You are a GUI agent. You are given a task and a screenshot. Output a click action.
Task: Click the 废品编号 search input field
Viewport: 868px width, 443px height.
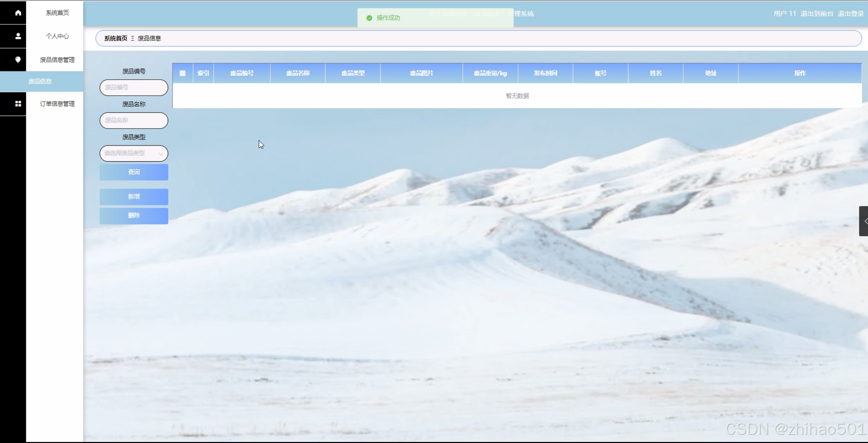(x=134, y=88)
